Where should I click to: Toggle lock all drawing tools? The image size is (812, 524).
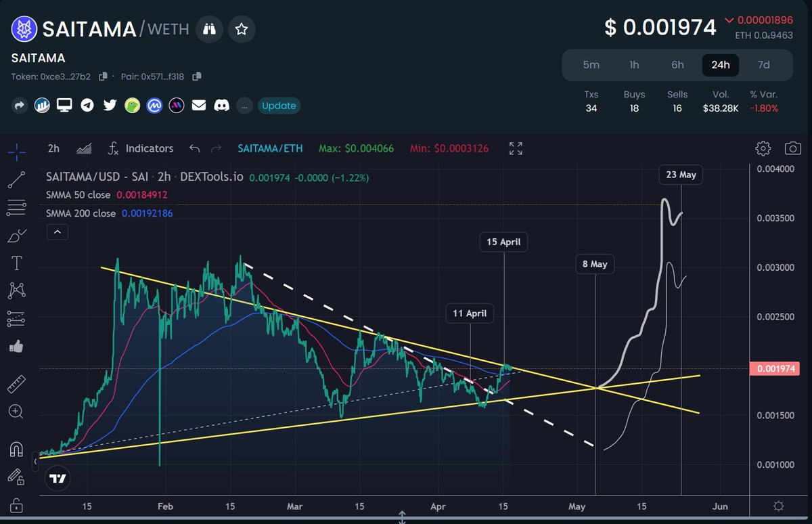pyautogui.click(x=17, y=504)
